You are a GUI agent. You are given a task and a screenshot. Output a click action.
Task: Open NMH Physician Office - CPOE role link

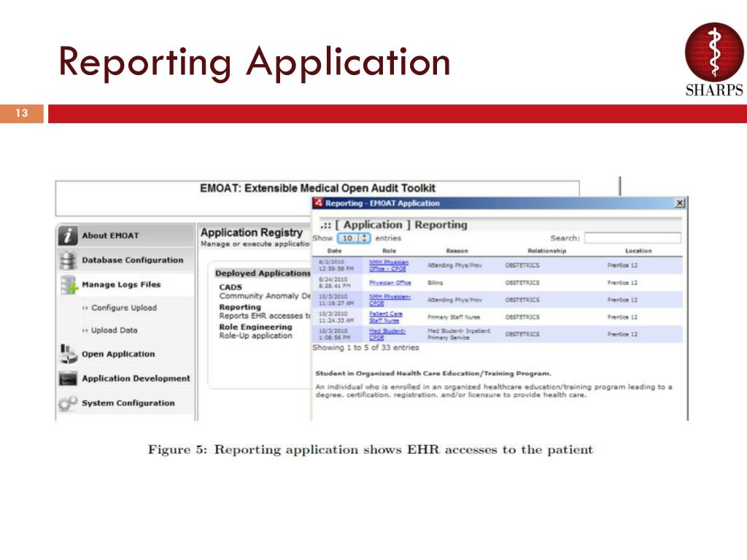coord(389,265)
